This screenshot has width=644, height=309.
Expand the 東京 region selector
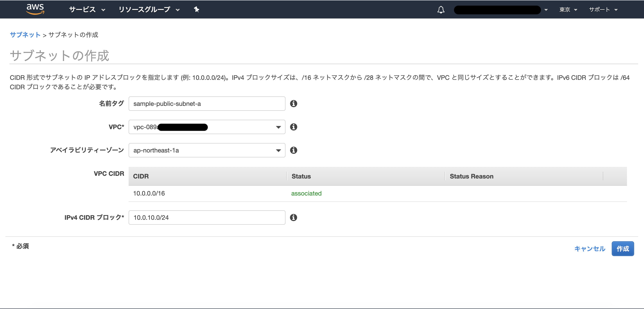tap(568, 10)
